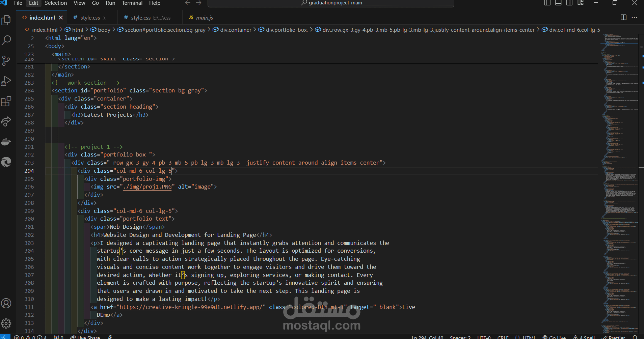
Task: Open the remote window indicator in status bar
Action: tap(5, 337)
